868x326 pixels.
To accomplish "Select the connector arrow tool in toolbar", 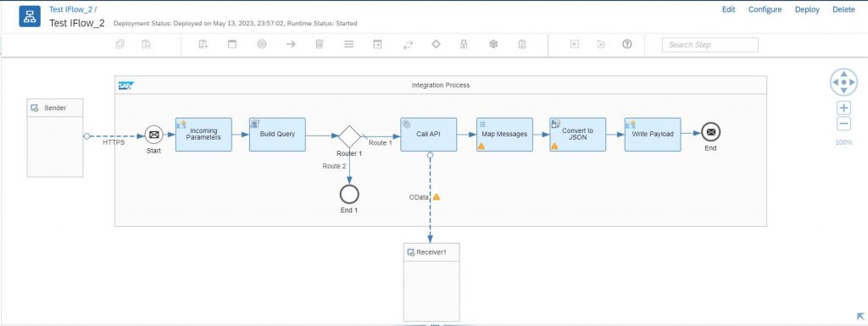I will 291,44.
